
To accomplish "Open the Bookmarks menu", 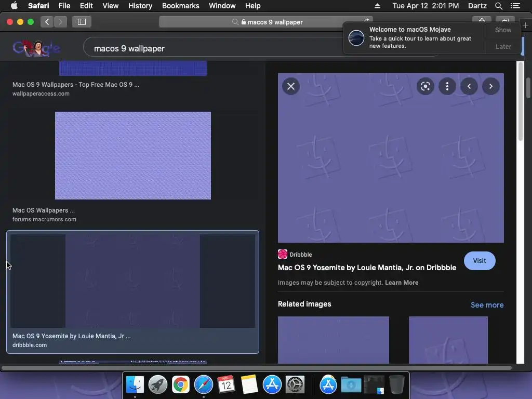I will click(180, 6).
